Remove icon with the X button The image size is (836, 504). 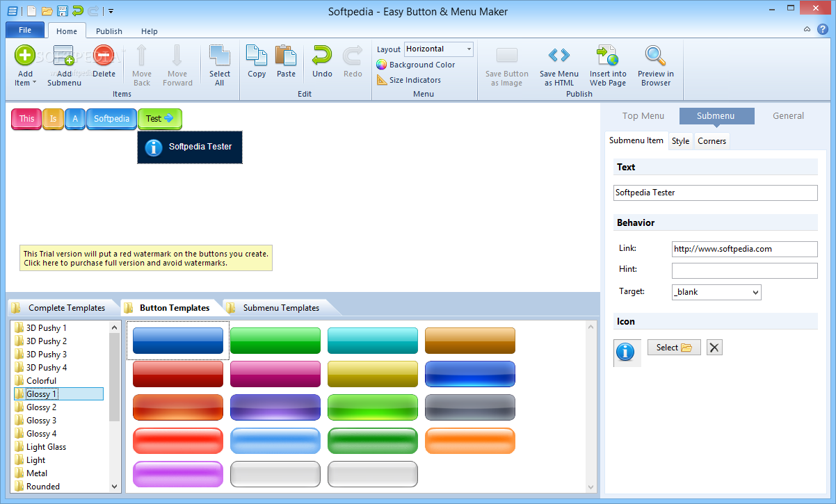click(714, 348)
